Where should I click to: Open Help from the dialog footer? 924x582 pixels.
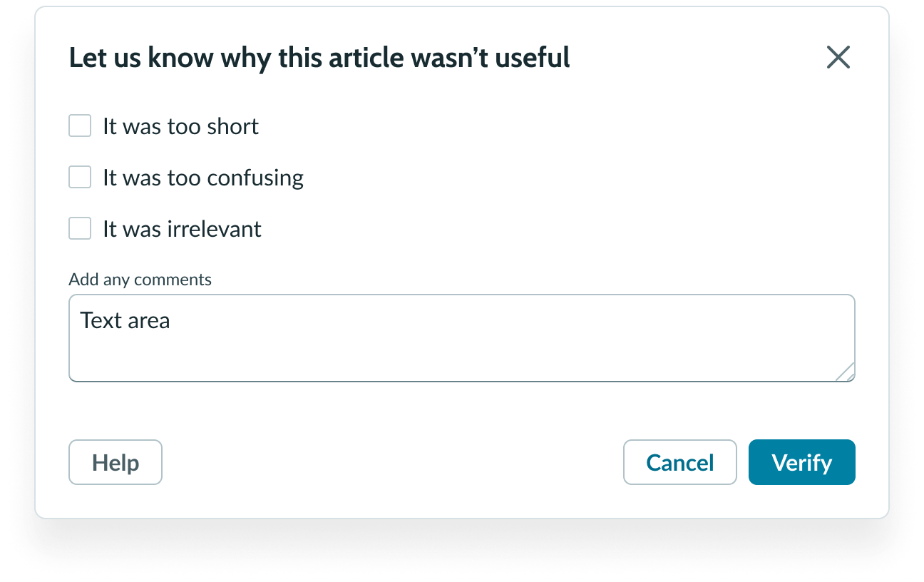(115, 462)
